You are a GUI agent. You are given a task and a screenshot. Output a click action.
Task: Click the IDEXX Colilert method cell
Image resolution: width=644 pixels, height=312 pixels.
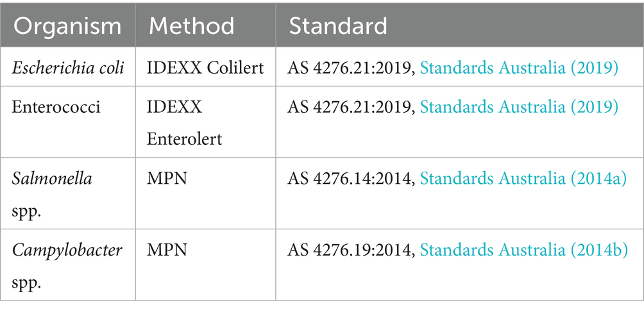(206, 68)
